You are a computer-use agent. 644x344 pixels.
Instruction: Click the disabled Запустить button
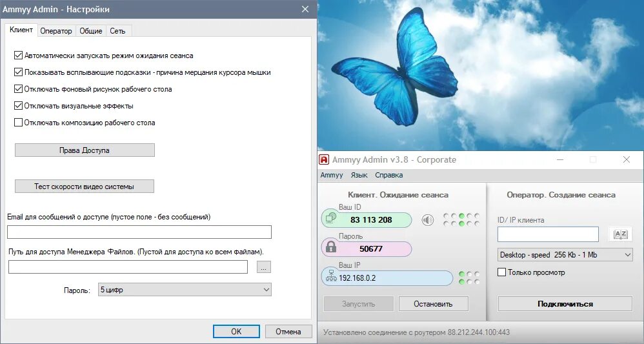[359, 304]
